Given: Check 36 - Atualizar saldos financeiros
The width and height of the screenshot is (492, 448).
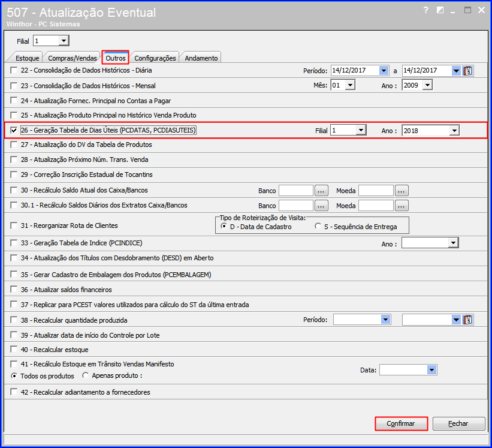Looking at the screenshot, I should click(14, 289).
